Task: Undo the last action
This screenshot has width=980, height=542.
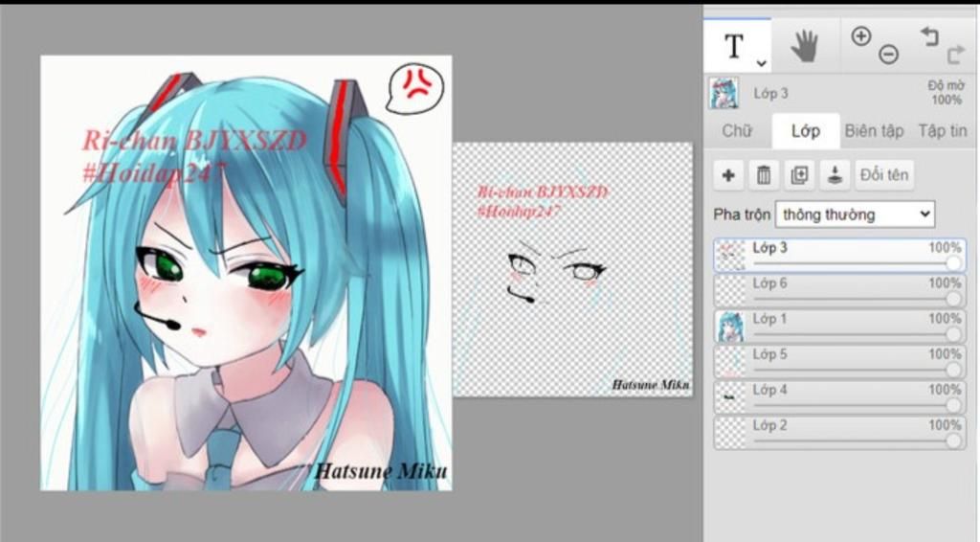Action: pos(929,36)
